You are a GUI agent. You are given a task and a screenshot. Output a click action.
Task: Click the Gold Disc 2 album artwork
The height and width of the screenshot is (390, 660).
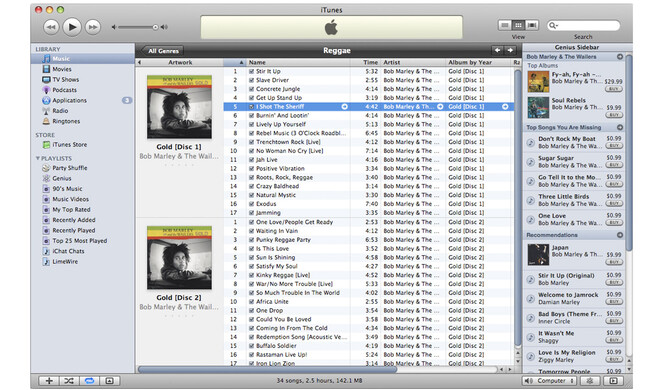pyautogui.click(x=179, y=257)
